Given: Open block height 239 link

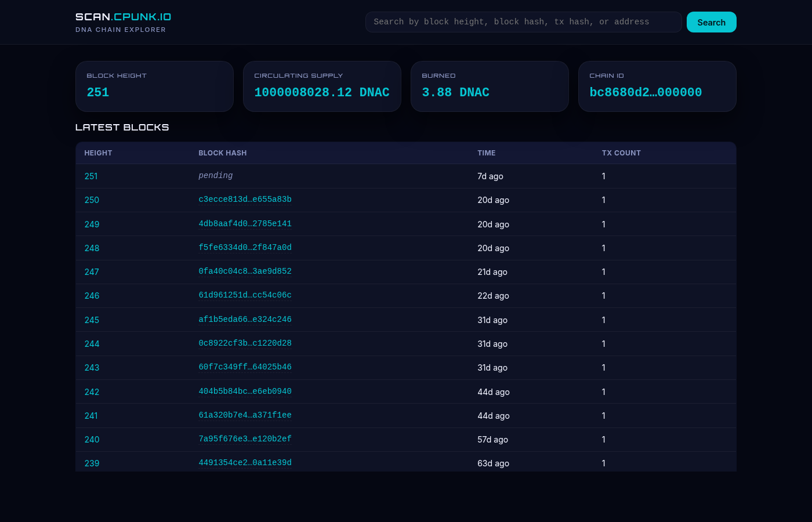Looking at the screenshot, I should point(92,463).
